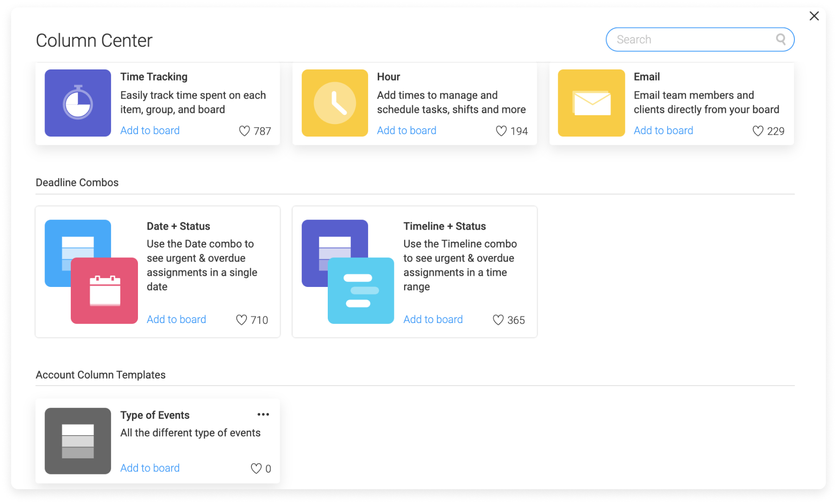Click the Column Center title
837x504 pixels.
[94, 41]
